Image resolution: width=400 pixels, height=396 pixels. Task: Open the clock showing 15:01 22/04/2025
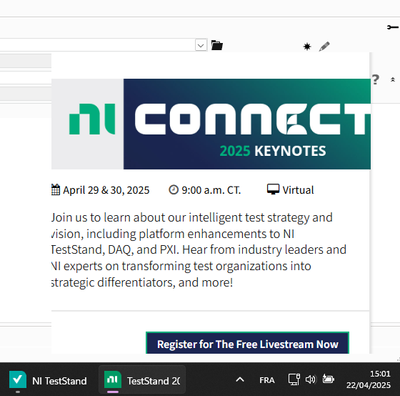pos(368,379)
